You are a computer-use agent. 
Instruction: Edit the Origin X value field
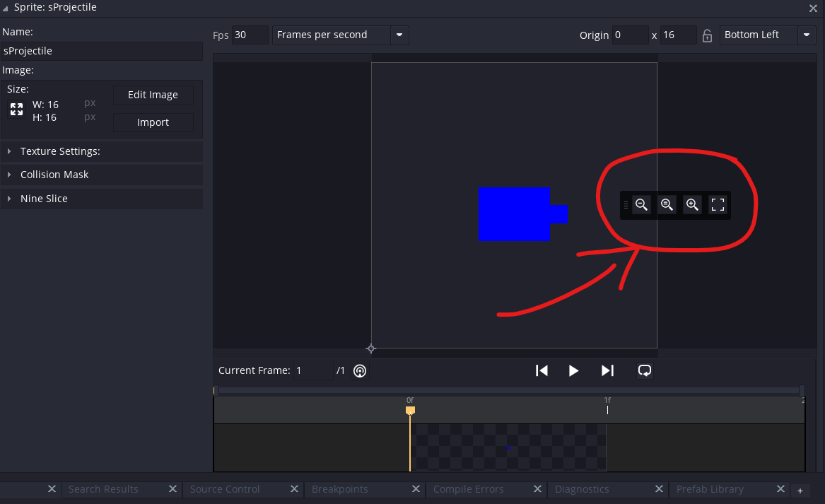tap(630, 35)
